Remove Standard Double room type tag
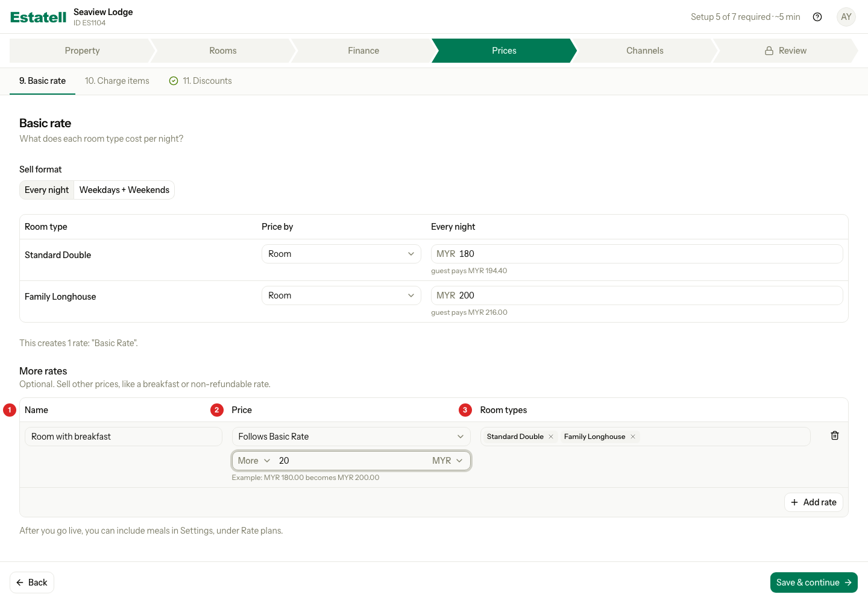The width and height of the screenshot is (868, 603). click(551, 437)
